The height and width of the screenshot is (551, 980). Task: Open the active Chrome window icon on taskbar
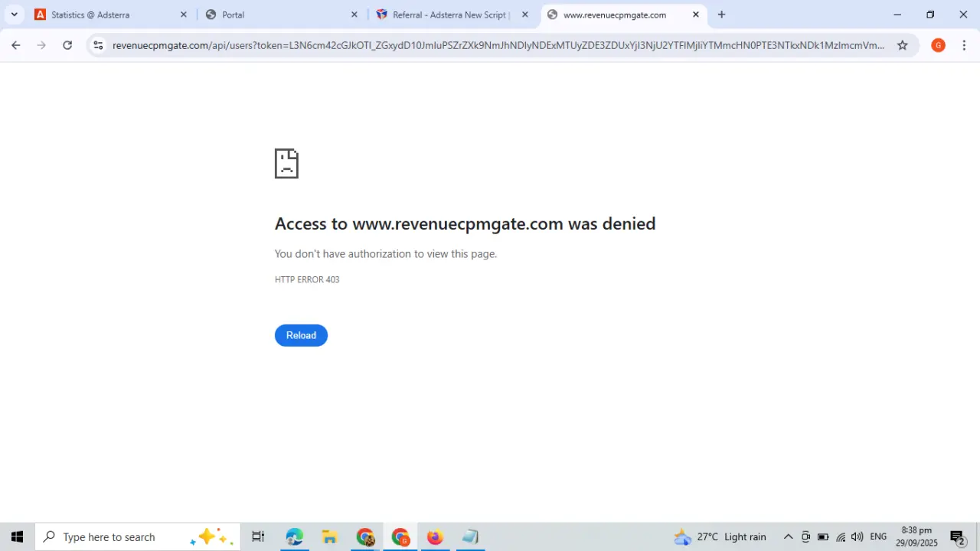(400, 536)
